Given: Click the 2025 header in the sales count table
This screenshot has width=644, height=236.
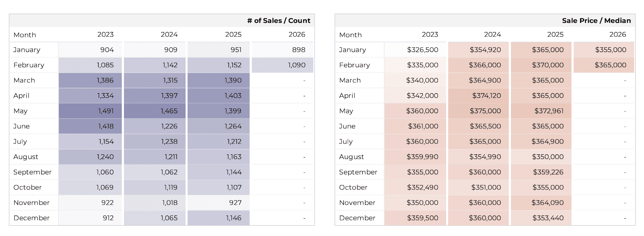Looking at the screenshot, I should pos(233,35).
